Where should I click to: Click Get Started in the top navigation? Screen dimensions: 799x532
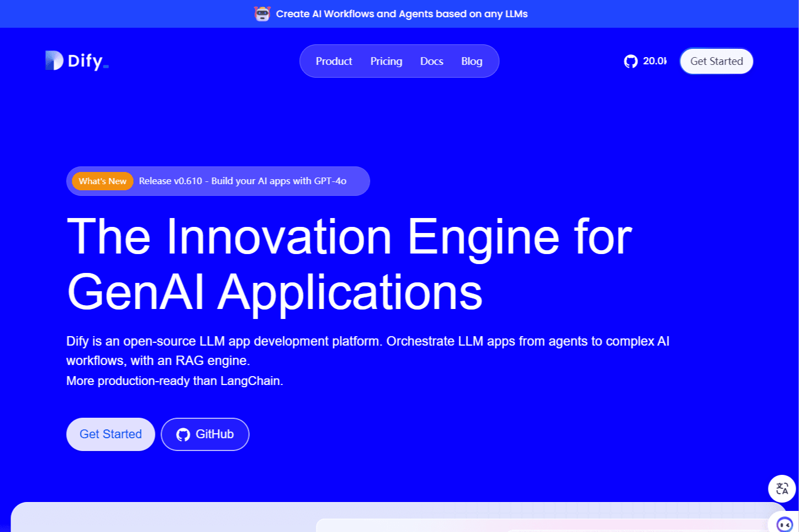(x=716, y=61)
